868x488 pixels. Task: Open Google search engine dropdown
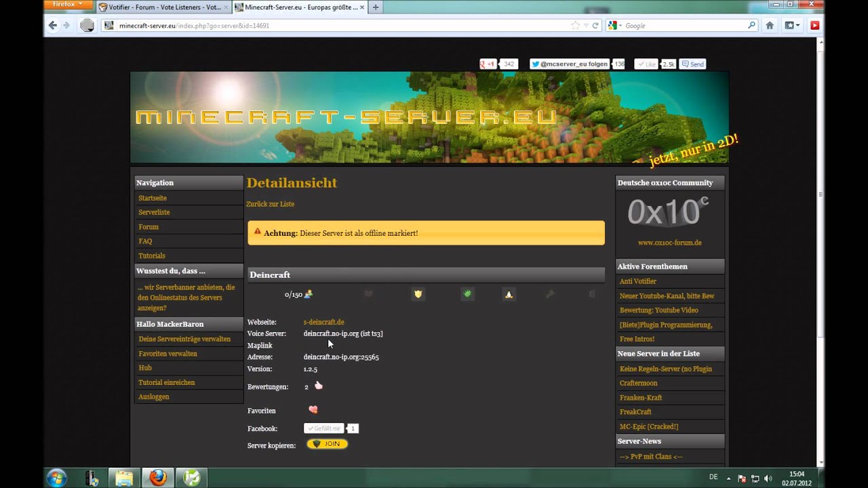pyautogui.click(x=614, y=26)
